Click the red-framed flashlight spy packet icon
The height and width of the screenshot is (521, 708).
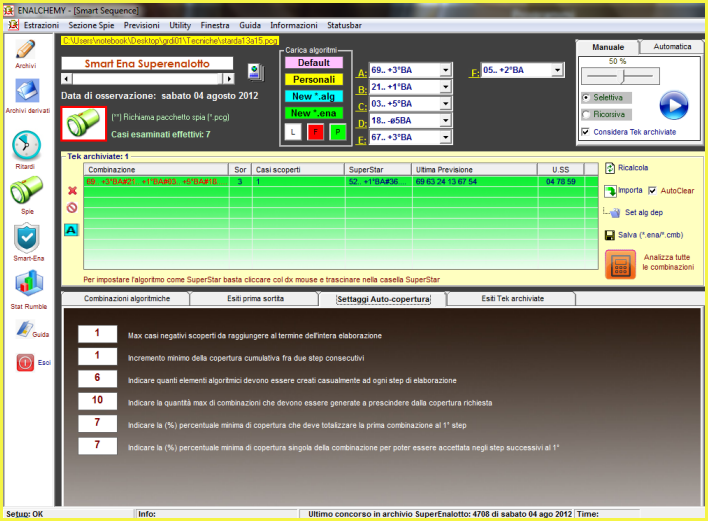point(84,124)
